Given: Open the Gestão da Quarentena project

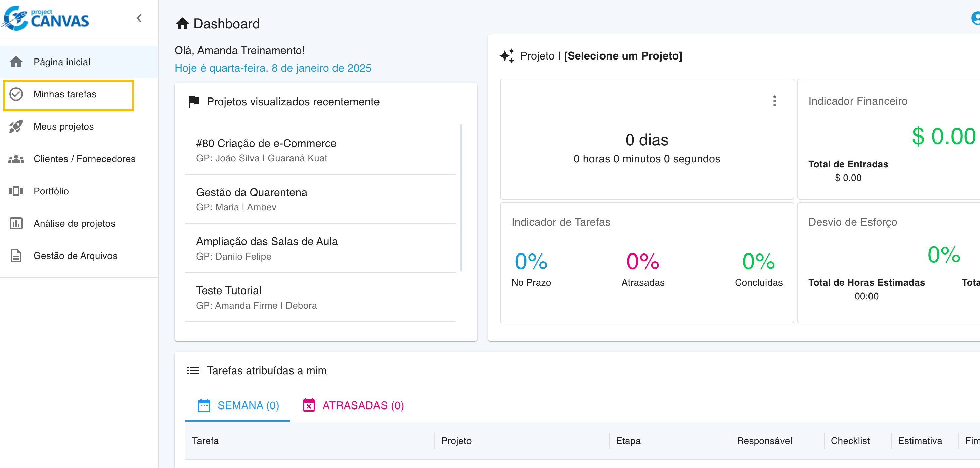Looking at the screenshot, I should tap(252, 192).
